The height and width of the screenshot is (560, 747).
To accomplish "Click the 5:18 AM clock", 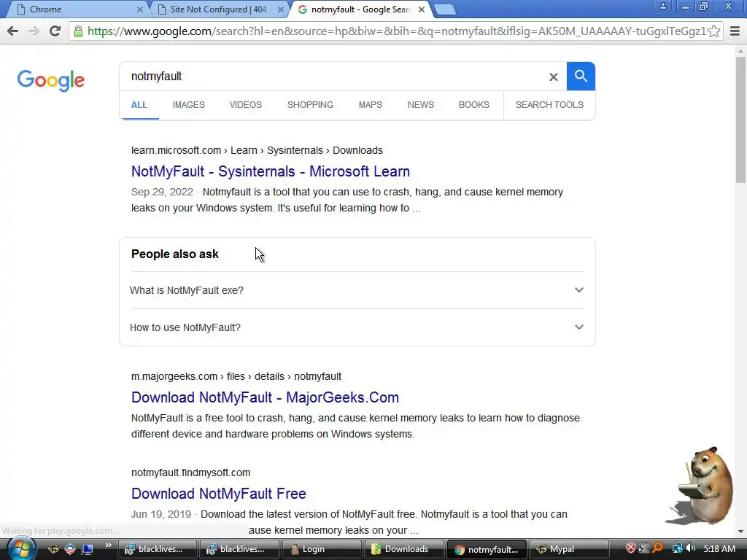I will click(x=719, y=549).
